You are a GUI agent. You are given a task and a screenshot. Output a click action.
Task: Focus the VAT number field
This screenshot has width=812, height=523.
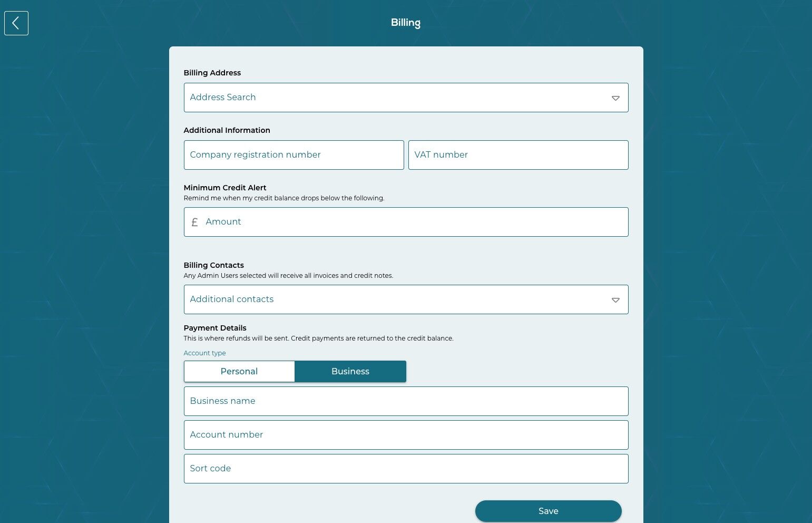coord(518,155)
